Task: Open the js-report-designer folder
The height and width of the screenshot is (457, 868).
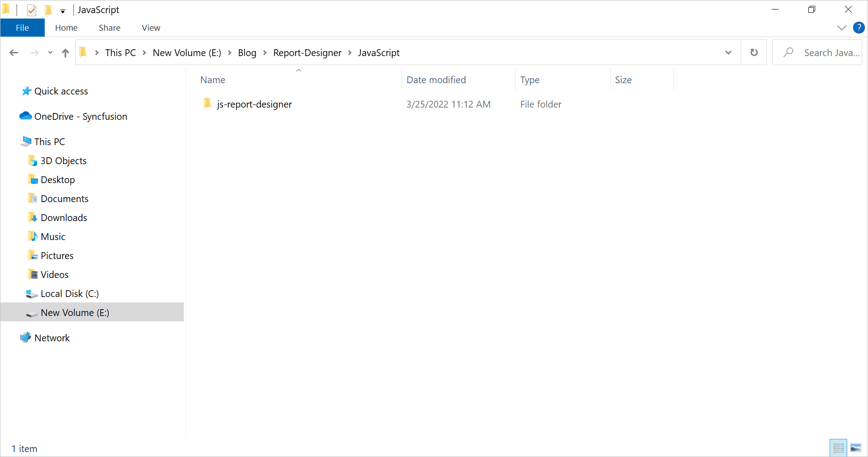Action: [x=254, y=104]
